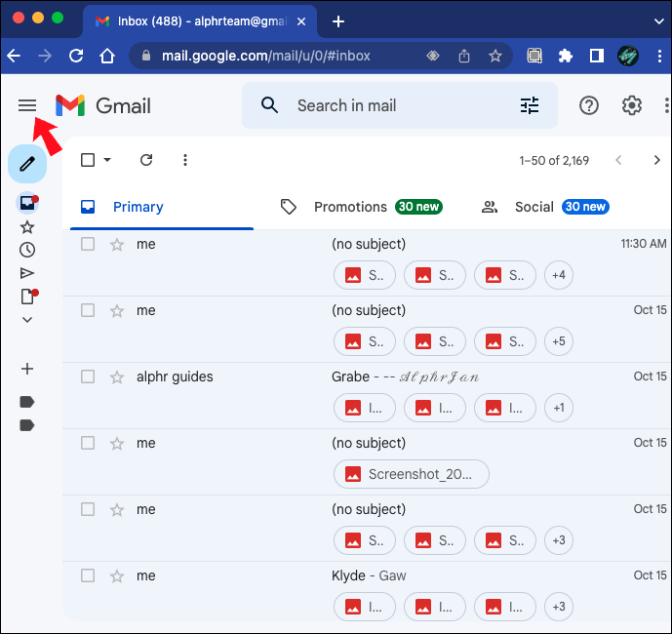Viewport: 672px width, 634px height.
Task: Select checkbox of Screenshot_20 attachment email
Action: point(88,443)
